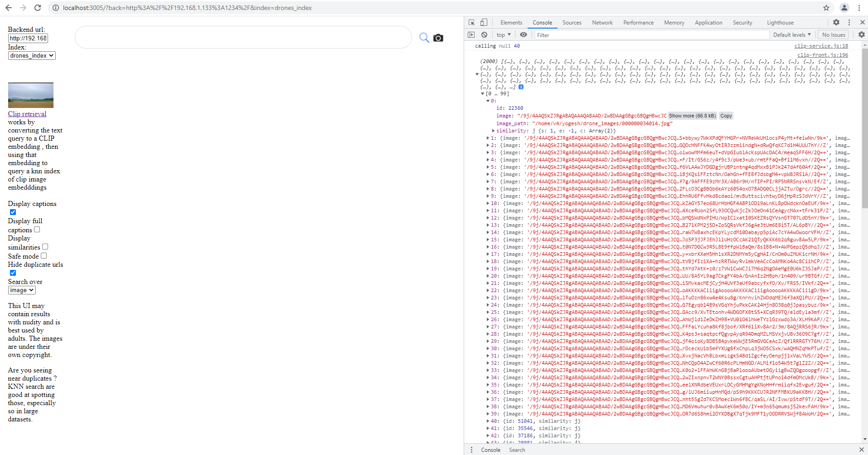Show the console sidebar panel
Image resolution: width=868 pixels, height=455 pixels.
[x=471, y=34]
